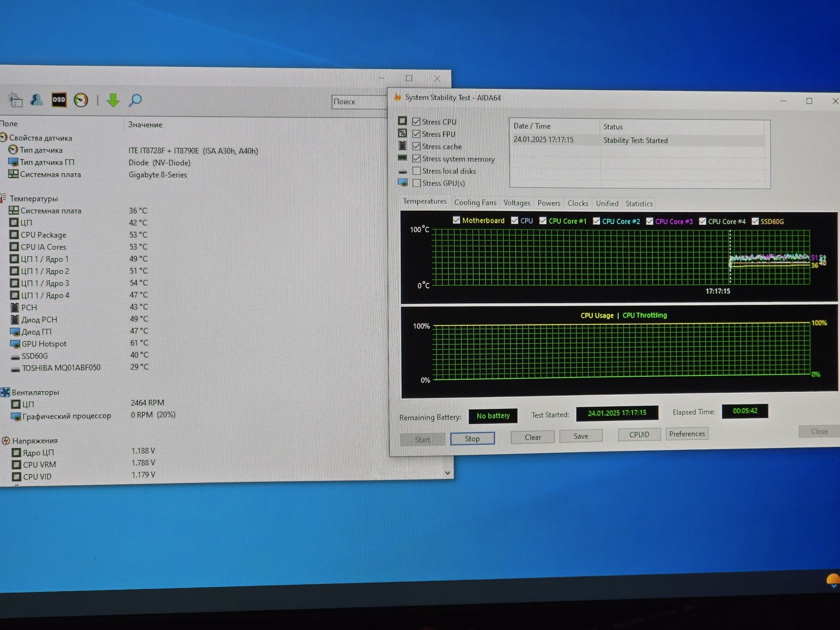The height and width of the screenshot is (630, 840).
Task: Open the Preferences dialog
Action: (x=687, y=434)
